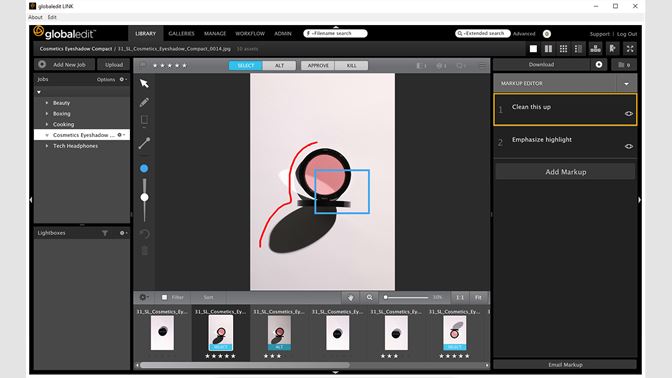672x378 pixels.
Task: Click the Support link
Action: [599, 34]
